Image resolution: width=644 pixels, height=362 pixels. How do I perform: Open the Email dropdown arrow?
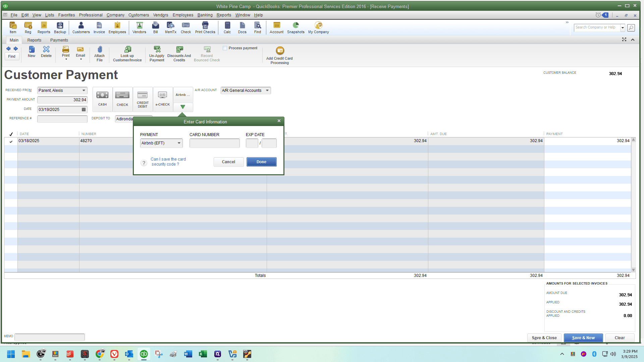[81, 59]
